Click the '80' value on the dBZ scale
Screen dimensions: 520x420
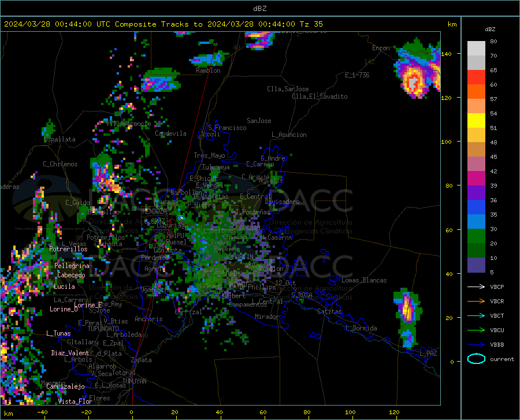(x=493, y=41)
